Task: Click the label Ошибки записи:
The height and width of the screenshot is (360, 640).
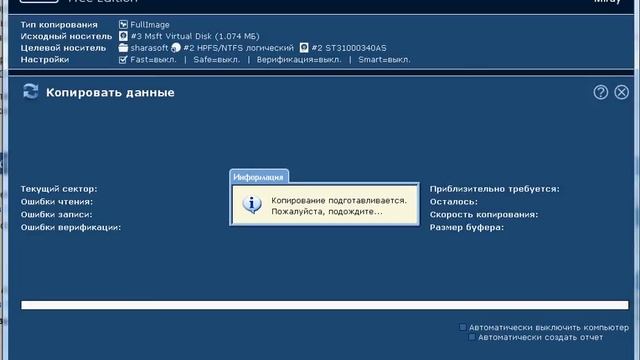Action: (x=56, y=214)
